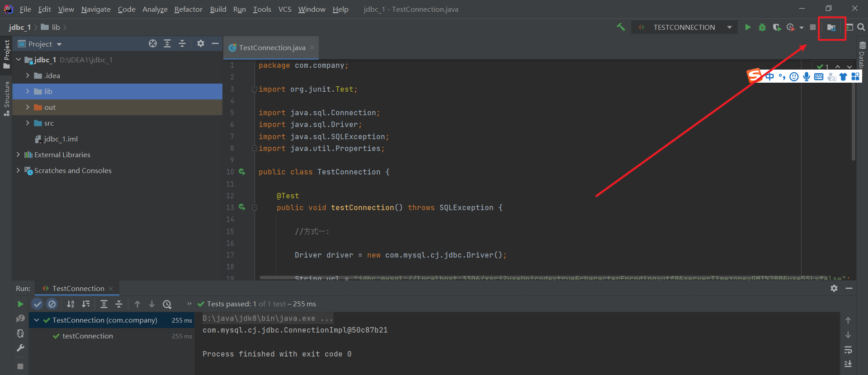Click Run gutter icon beside testConnection method
868x375 pixels.
(242, 207)
